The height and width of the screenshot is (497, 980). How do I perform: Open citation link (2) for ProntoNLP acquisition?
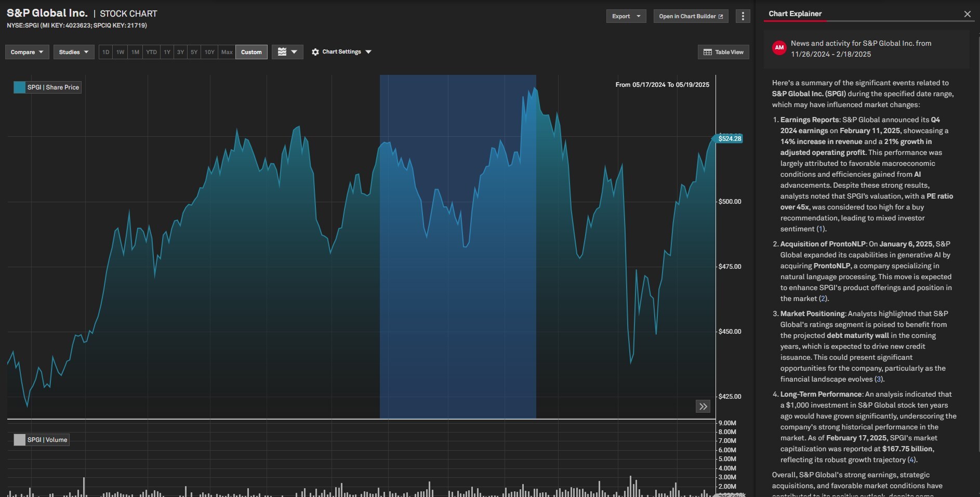[x=823, y=298]
